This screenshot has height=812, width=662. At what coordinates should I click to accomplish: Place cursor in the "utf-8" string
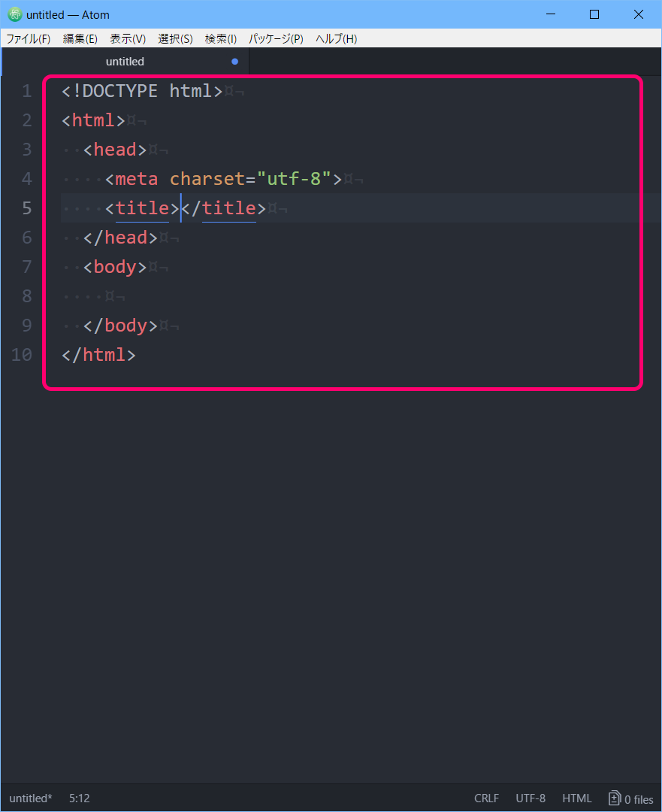pyautogui.click(x=294, y=179)
